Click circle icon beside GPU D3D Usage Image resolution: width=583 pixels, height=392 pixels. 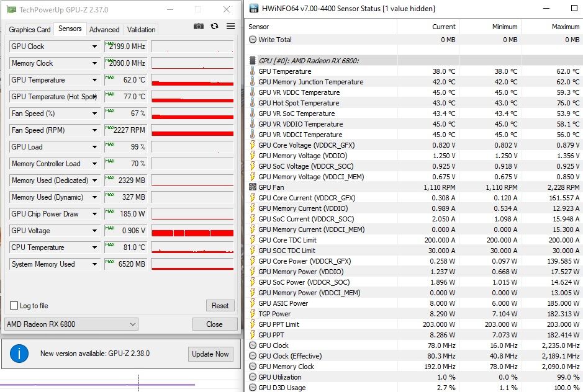[253, 387]
